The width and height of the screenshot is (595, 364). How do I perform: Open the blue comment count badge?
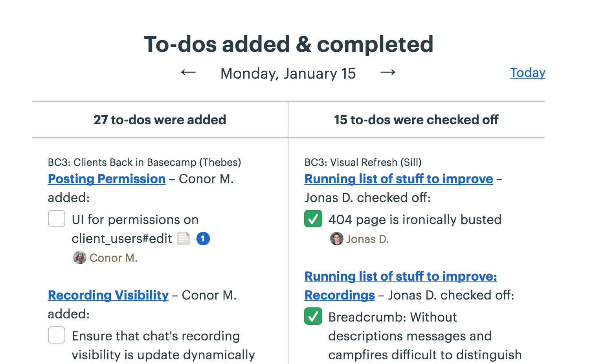point(203,239)
